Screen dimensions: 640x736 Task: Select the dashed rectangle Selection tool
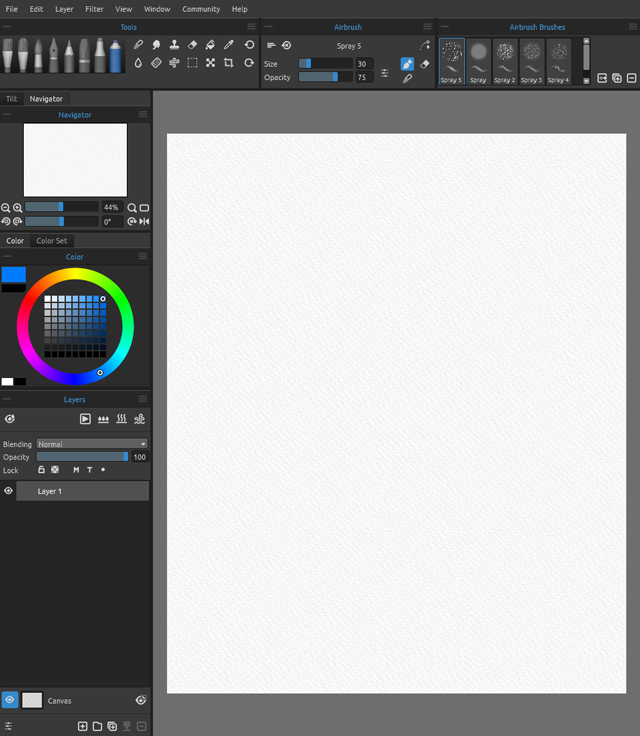[x=192, y=62]
